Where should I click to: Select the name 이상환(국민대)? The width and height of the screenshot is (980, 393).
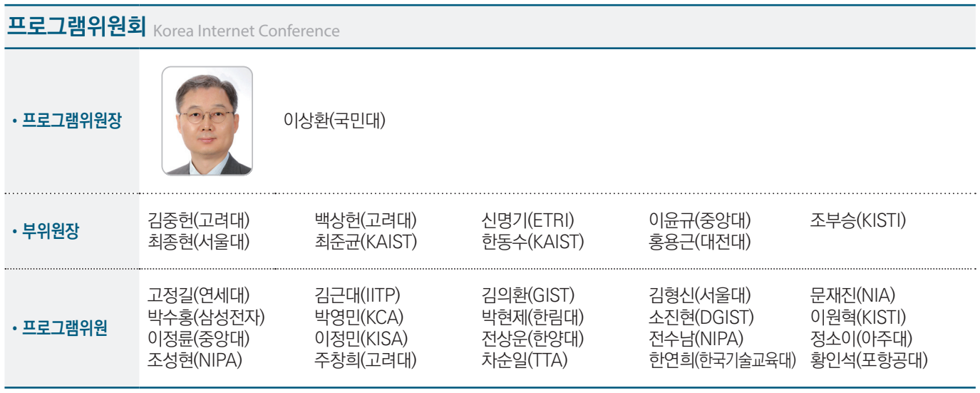pos(334,121)
